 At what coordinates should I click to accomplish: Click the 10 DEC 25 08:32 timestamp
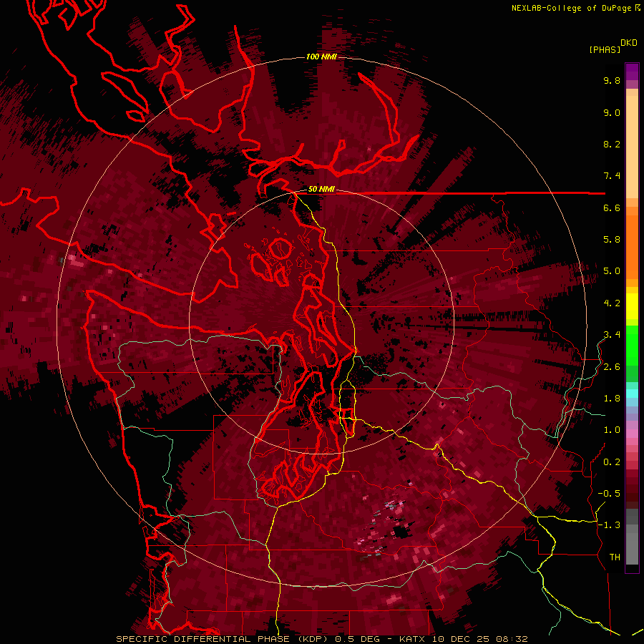pos(479,639)
